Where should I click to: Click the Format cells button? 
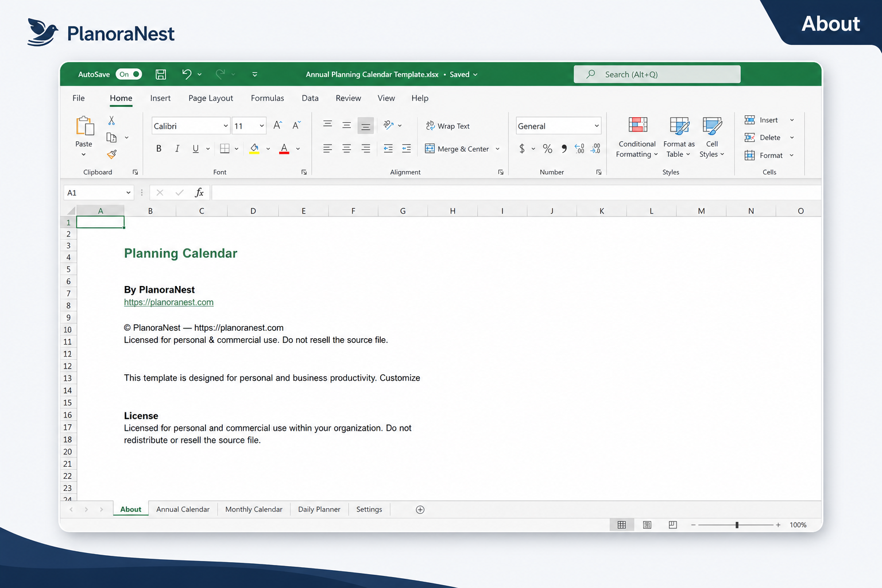pyautogui.click(x=764, y=155)
